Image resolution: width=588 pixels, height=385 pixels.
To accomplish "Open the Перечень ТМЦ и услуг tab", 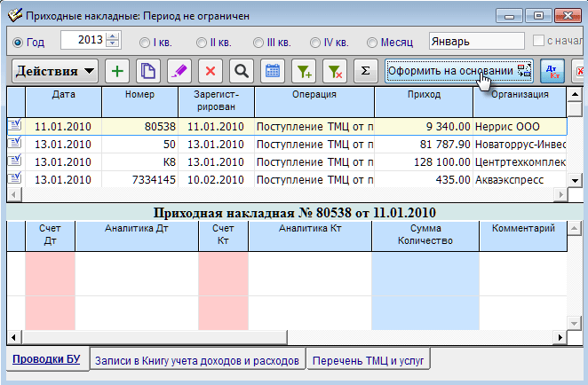I will [369, 360].
